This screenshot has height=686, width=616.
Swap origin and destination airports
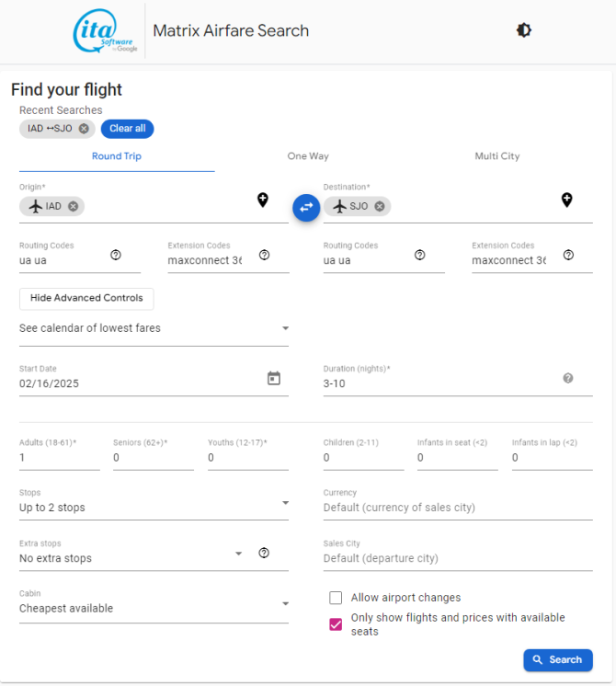tap(306, 208)
